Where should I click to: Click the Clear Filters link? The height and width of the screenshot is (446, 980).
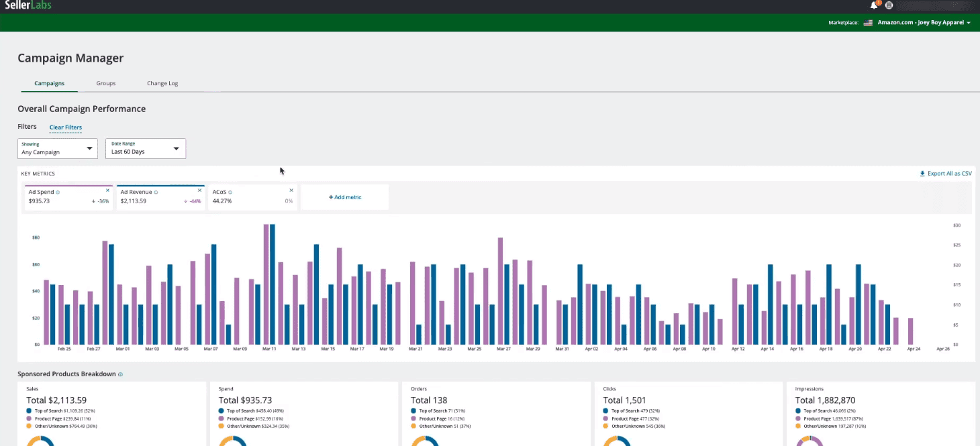coord(66,127)
